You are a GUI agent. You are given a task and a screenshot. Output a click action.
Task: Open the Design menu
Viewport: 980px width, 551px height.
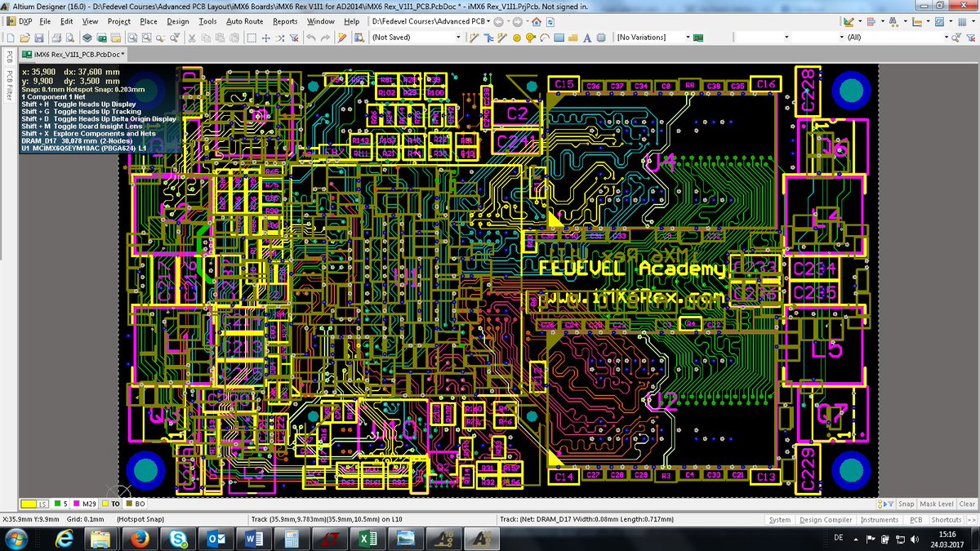pyautogui.click(x=178, y=21)
